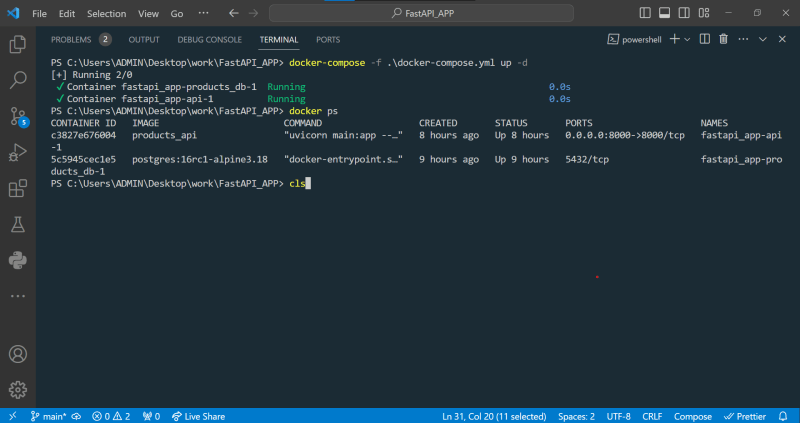Click problems count badge 2
This screenshot has width=800, height=423.
pos(105,39)
